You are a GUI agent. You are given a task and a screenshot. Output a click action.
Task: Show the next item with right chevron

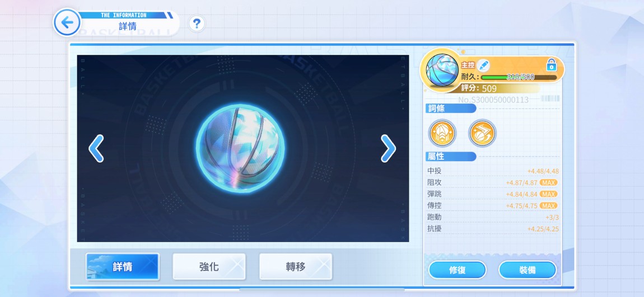coord(388,148)
